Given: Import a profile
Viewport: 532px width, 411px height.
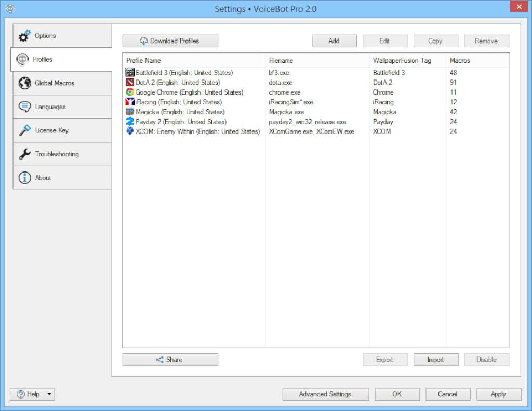Looking at the screenshot, I should [x=435, y=359].
